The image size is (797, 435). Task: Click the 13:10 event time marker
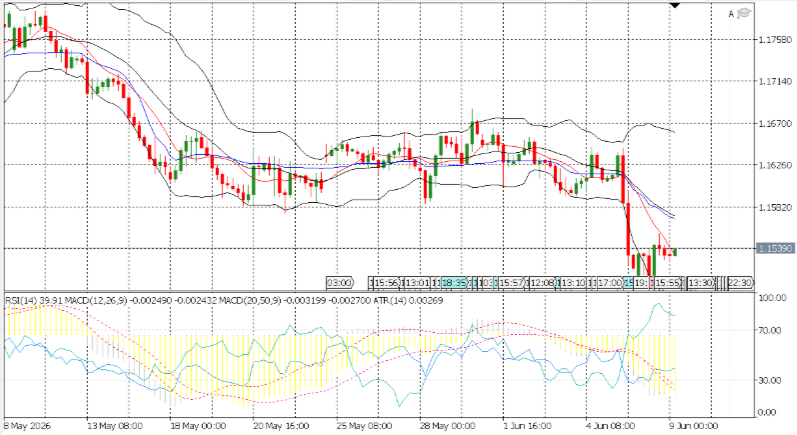point(573,283)
